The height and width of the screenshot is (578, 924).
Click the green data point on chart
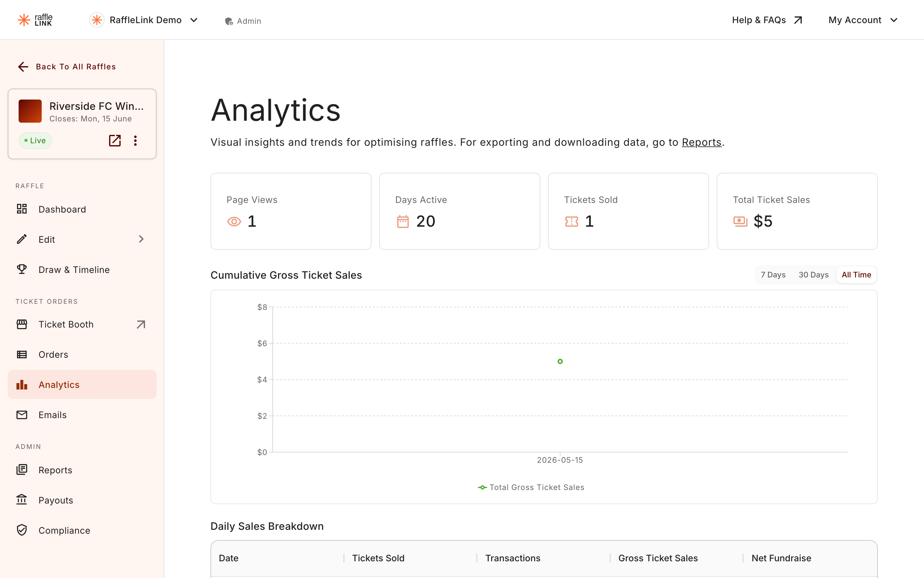[x=560, y=361]
